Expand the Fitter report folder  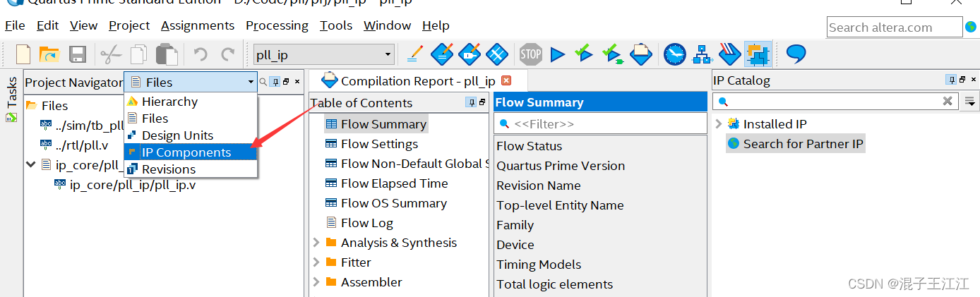click(316, 262)
